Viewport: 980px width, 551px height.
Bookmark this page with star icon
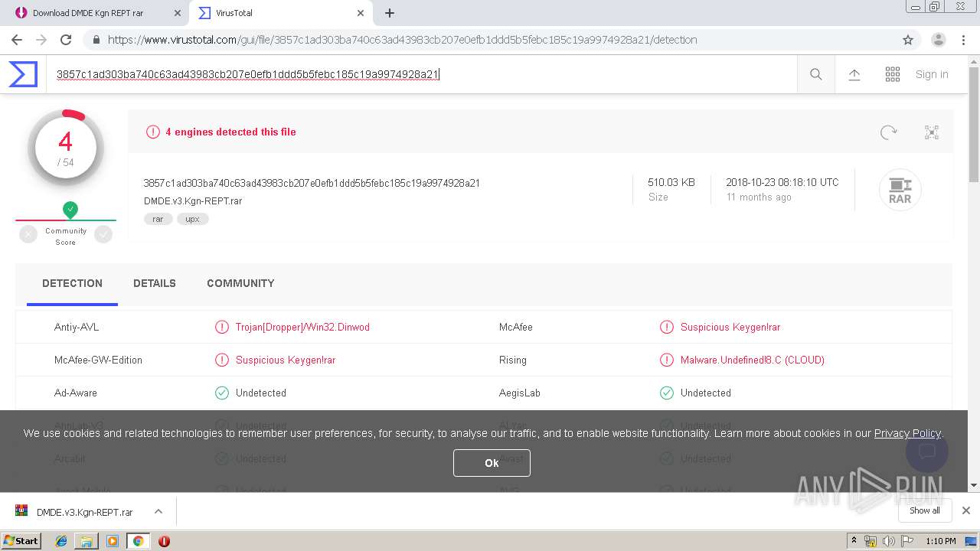coord(908,40)
